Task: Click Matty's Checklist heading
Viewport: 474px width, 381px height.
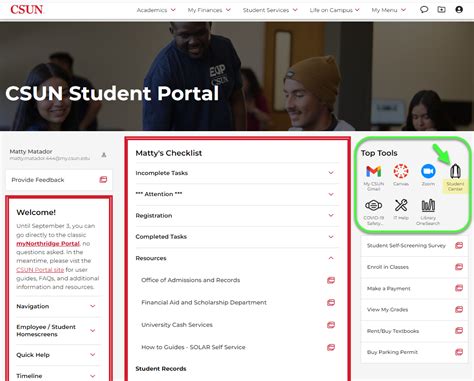Action: tap(169, 153)
